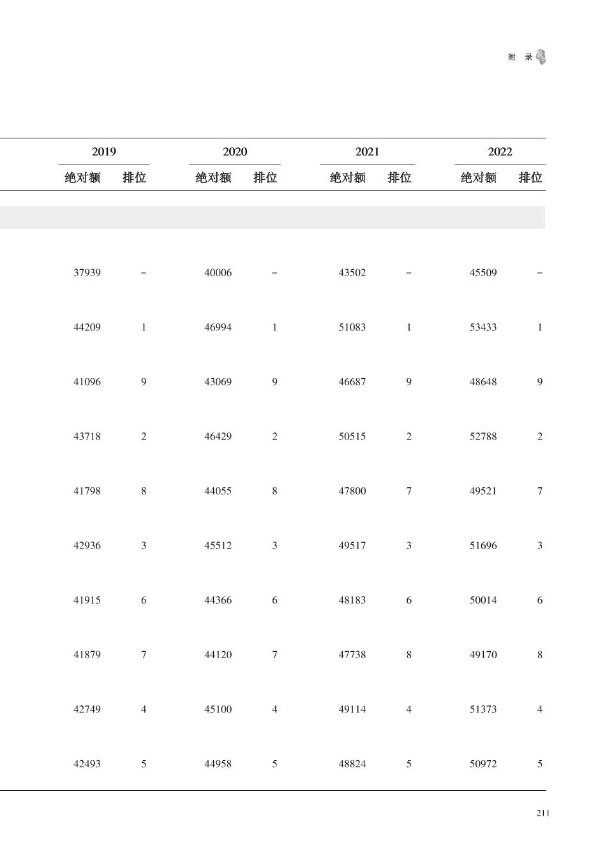Image resolution: width=614 pixels, height=868 pixels.
Task: Select the value 46687
Action: tap(352, 382)
